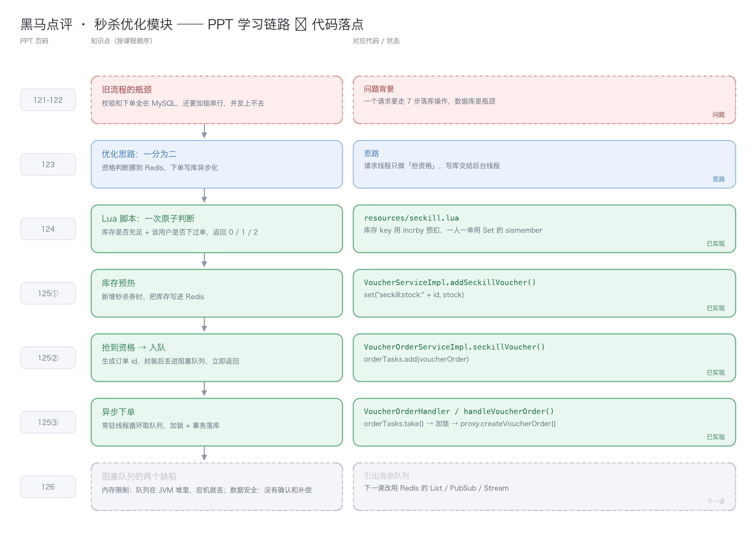756x549 pixels.
Task: Click resources/seckill.lua code title
Action: coord(411,218)
